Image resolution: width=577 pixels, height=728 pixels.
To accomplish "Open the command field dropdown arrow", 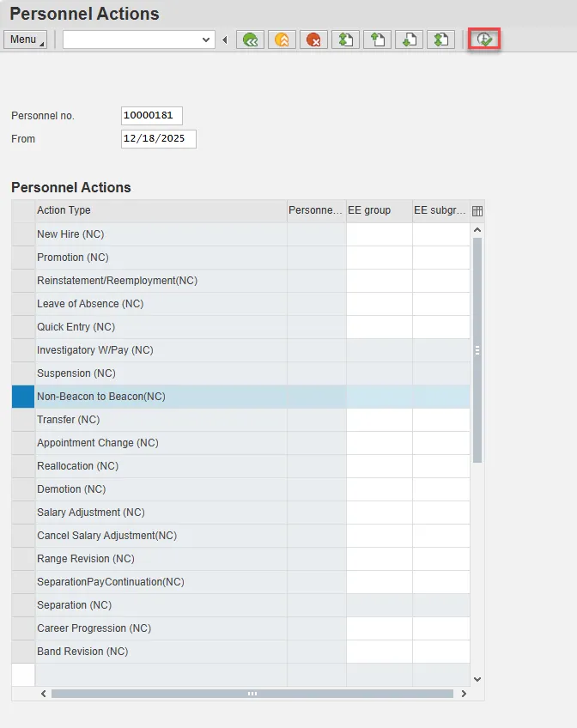I will tap(206, 39).
